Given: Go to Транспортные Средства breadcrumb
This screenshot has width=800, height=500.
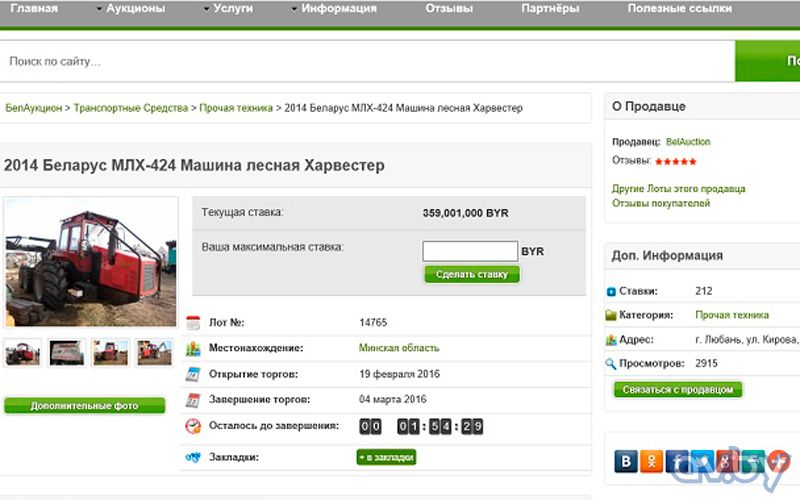Looking at the screenshot, I should 131,108.
